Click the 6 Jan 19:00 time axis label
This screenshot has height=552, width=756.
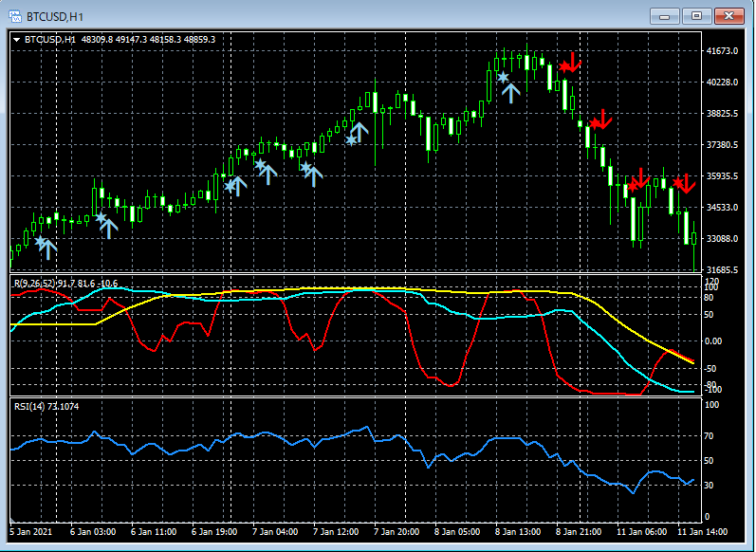coord(214,532)
